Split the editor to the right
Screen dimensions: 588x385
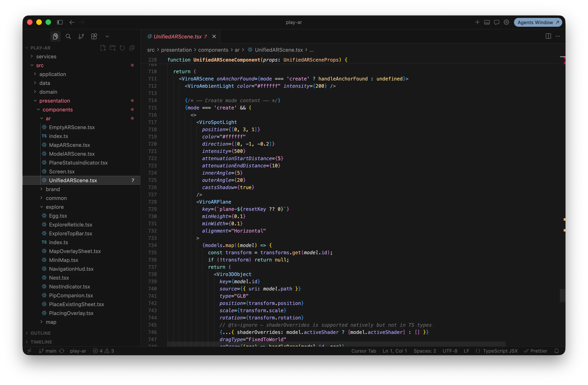click(548, 36)
